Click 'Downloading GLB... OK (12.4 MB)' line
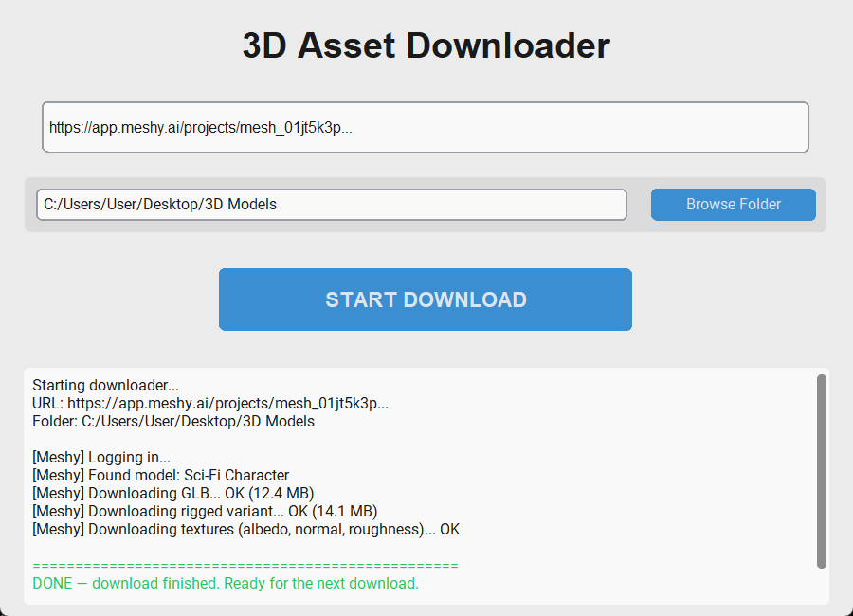 [x=173, y=493]
